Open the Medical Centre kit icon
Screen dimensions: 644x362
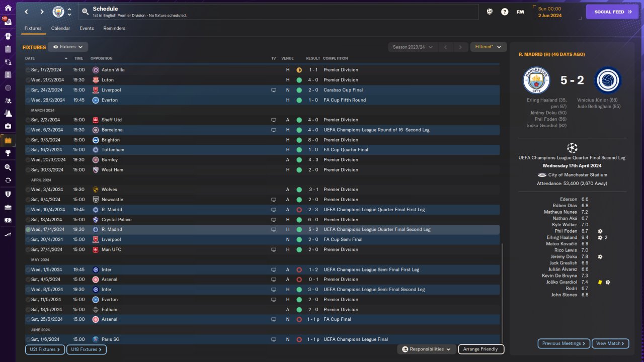tap(8, 126)
